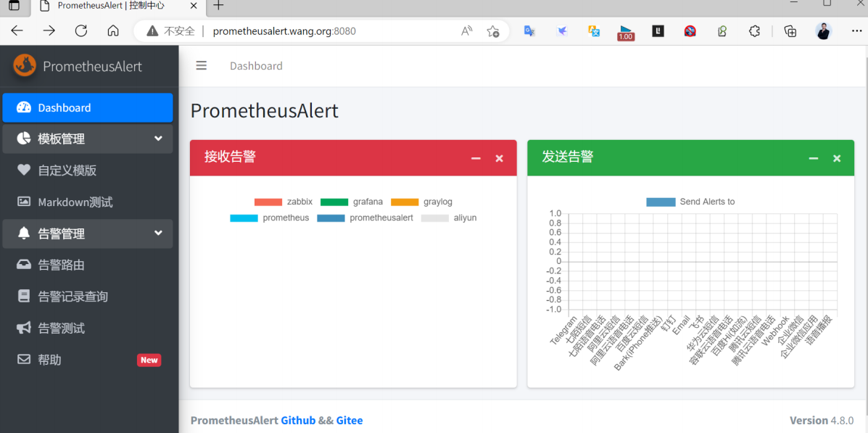The height and width of the screenshot is (433, 868).
Task: Go to browser home page icon
Action: click(x=113, y=30)
